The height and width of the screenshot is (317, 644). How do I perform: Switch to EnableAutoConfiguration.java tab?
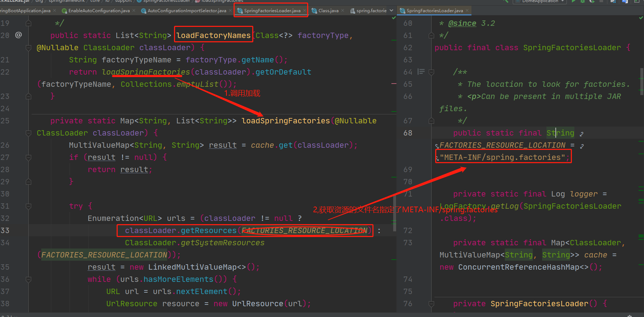pos(99,11)
